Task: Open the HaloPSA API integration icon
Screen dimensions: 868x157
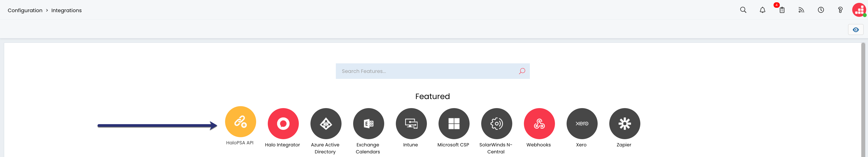Action: click(x=240, y=122)
